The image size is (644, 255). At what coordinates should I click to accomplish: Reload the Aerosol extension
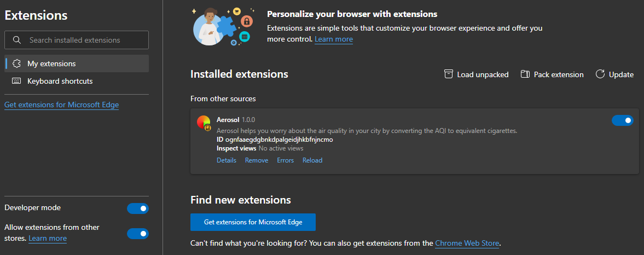(x=312, y=160)
